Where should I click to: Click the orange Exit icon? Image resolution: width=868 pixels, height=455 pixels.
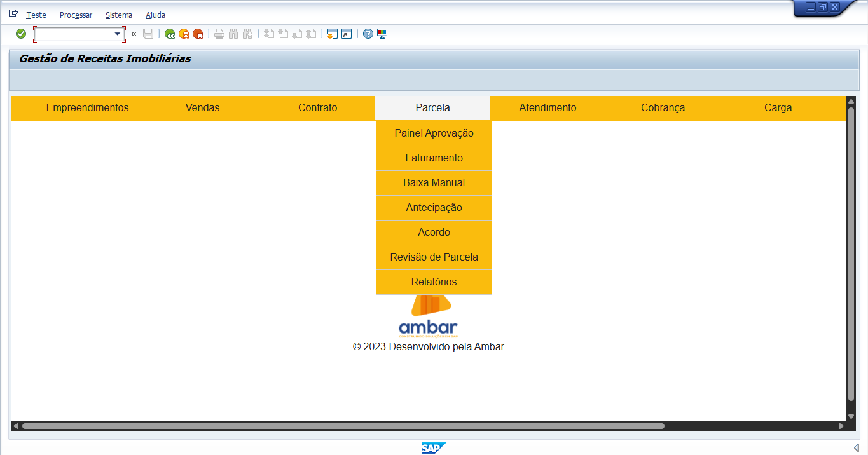coord(184,34)
